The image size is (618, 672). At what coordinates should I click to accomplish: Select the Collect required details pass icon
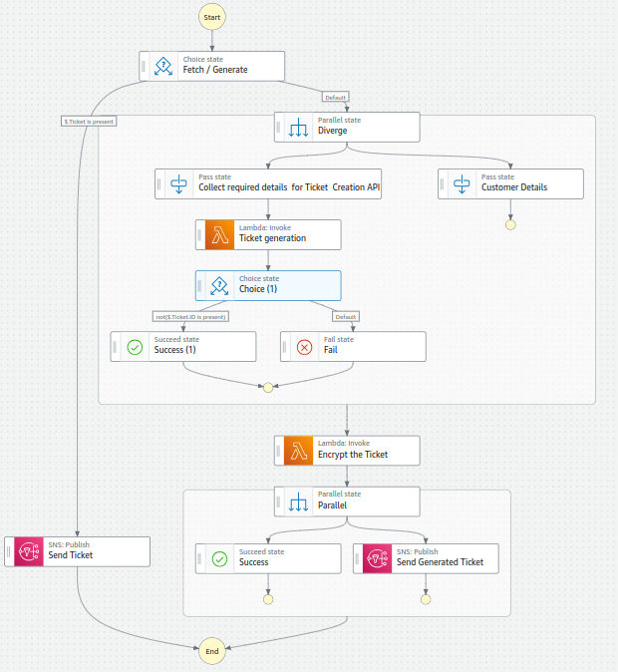[x=178, y=183]
